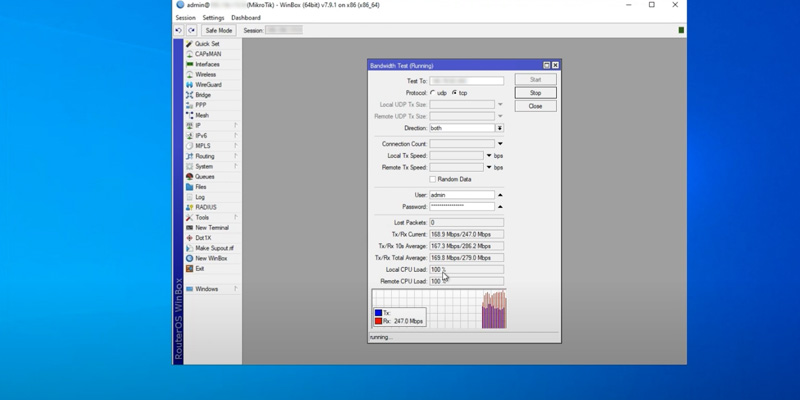Open the CAPsMAN menu icon

189,54
